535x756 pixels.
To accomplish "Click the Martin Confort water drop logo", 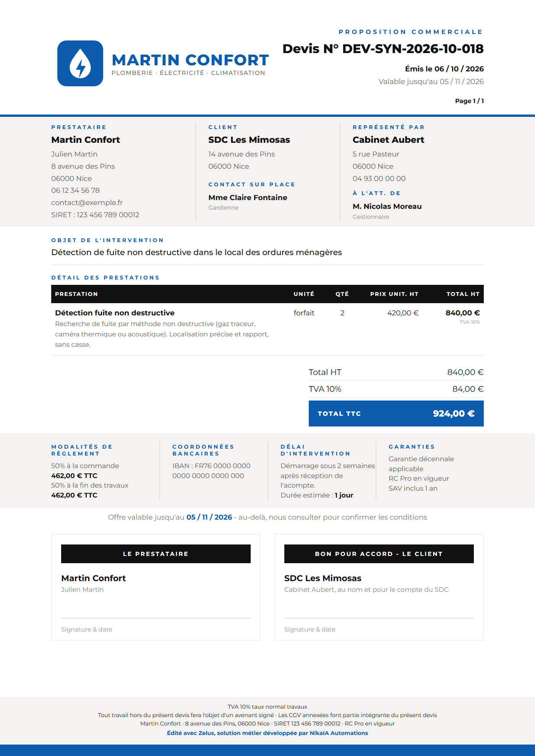I will (80, 63).
